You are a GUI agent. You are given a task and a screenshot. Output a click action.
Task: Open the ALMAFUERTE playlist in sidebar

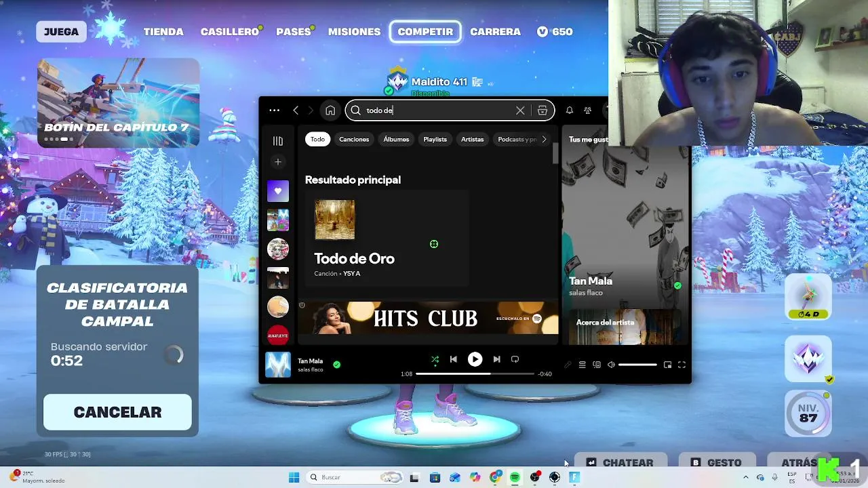point(277,335)
